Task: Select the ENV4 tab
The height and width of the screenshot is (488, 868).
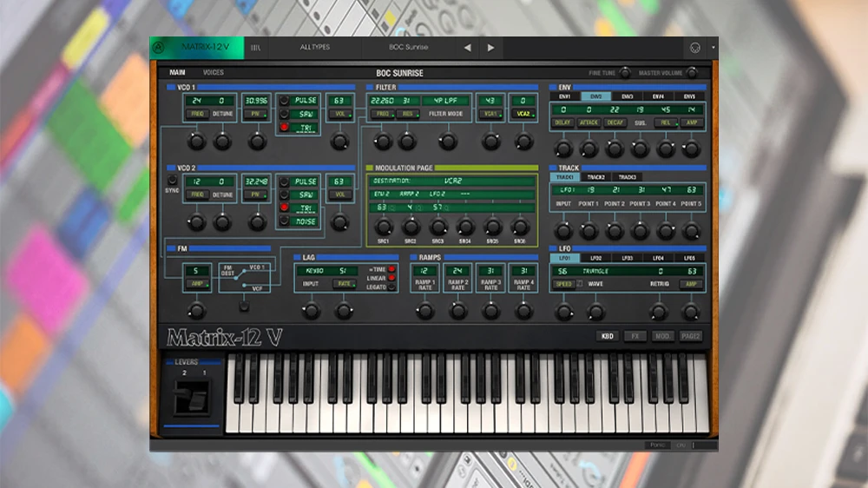Action: pyautogui.click(x=658, y=96)
